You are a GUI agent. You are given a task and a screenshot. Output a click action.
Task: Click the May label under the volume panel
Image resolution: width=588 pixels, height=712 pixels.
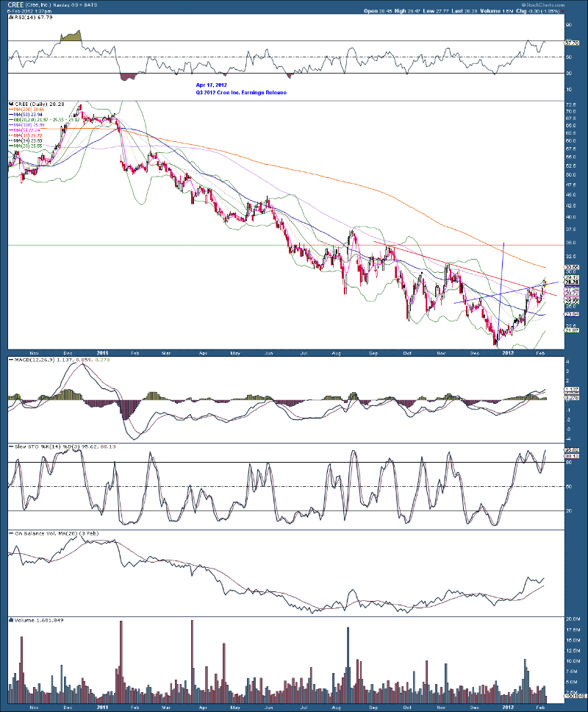click(235, 708)
